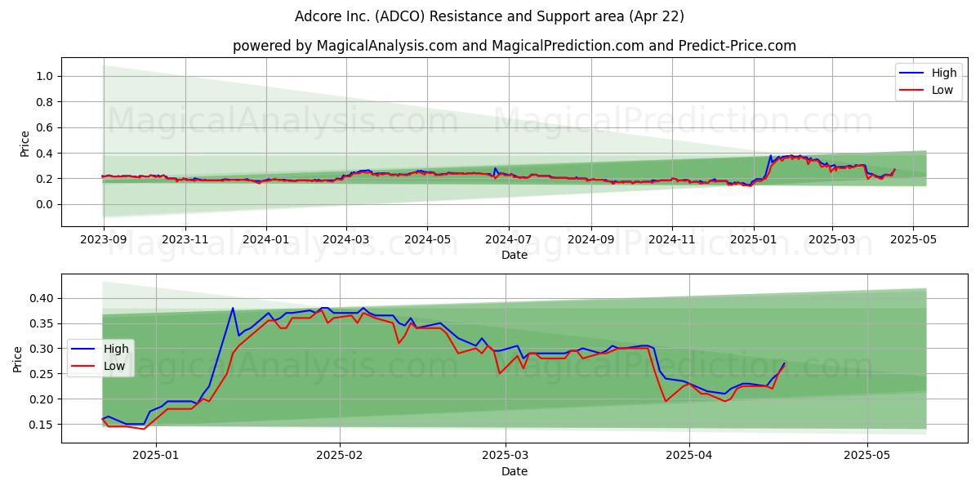The width and height of the screenshot is (980, 490).
Task: Click the '2024-01' date tick label
Action: click(266, 239)
